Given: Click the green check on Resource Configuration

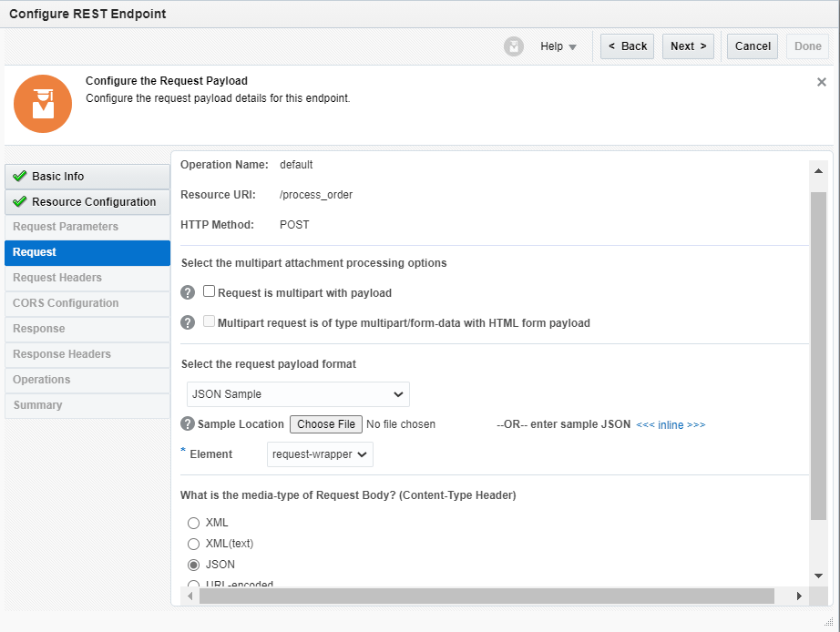Looking at the screenshot, I should tap(19, 202).
